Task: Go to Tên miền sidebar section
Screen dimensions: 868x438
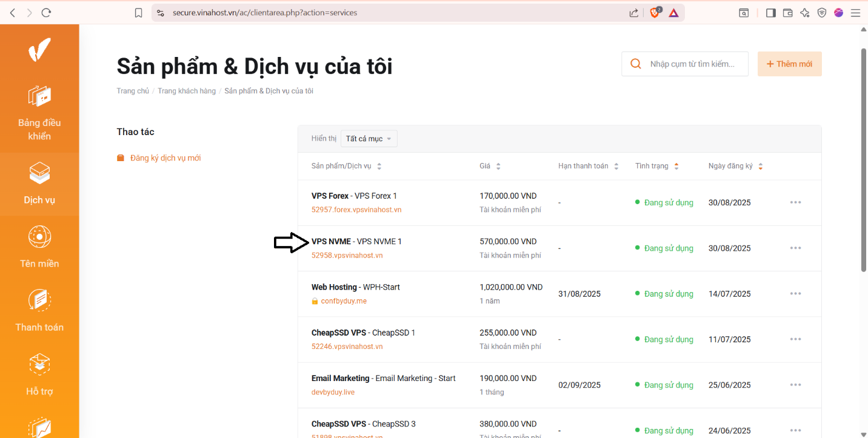Action: (x=39, y=247)
